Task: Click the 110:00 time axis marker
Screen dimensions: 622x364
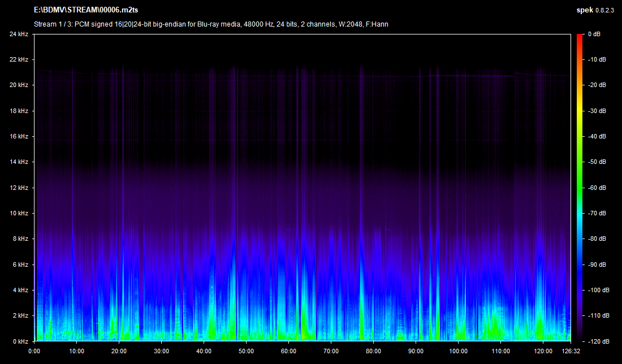Action: coord(500,350)
